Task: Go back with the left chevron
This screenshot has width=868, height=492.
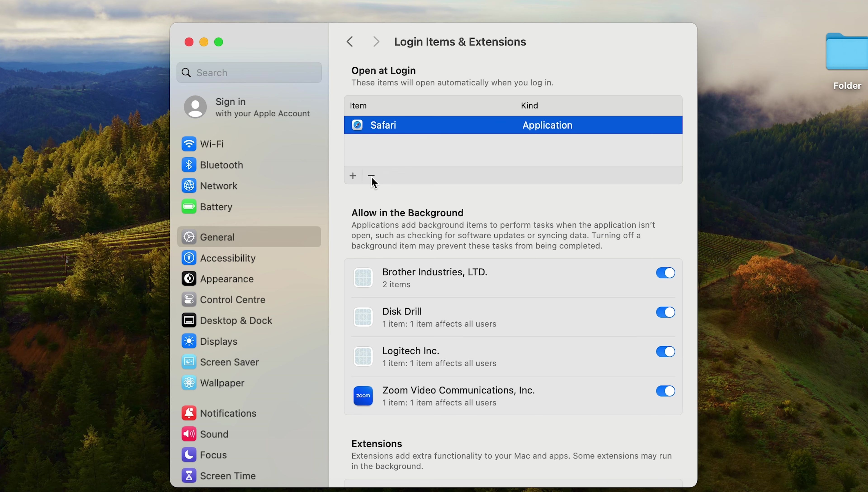Action: 350,42
